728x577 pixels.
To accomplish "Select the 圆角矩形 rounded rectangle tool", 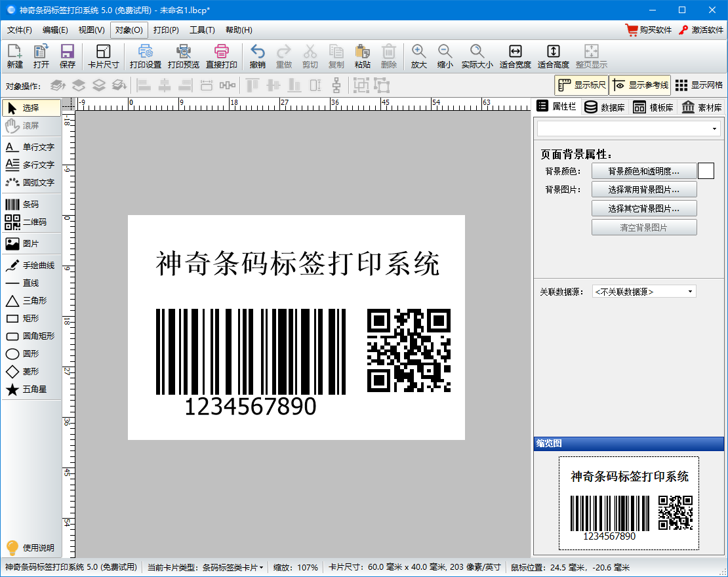I will point(31,336).
